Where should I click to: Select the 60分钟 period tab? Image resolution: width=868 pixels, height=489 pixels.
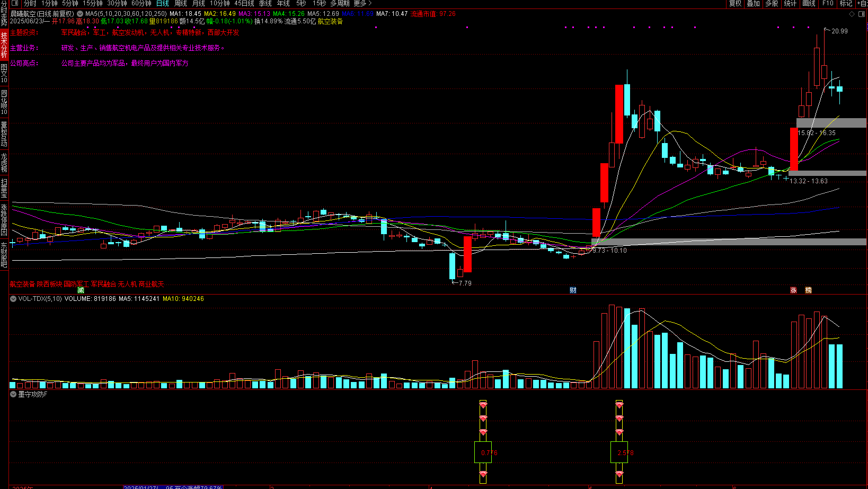click(x=141, y=3)
